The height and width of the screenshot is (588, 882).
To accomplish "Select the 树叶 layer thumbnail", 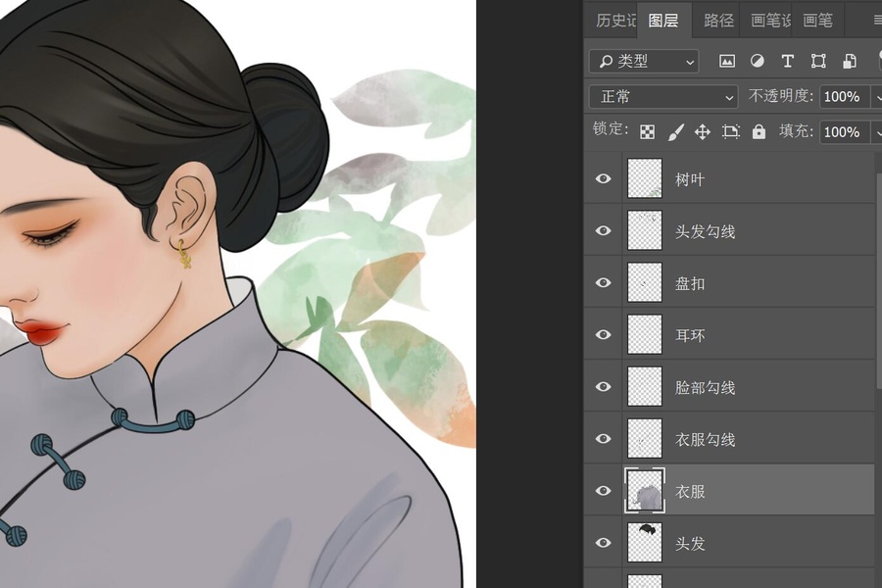I will pyautogui.click(x=645, y=178).
